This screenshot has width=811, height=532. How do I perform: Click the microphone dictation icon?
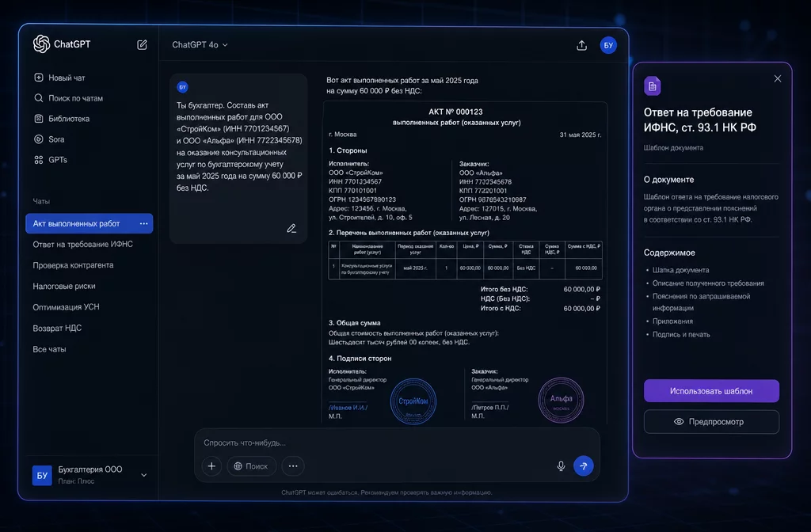pyautogui.click(x=561, y=465)
